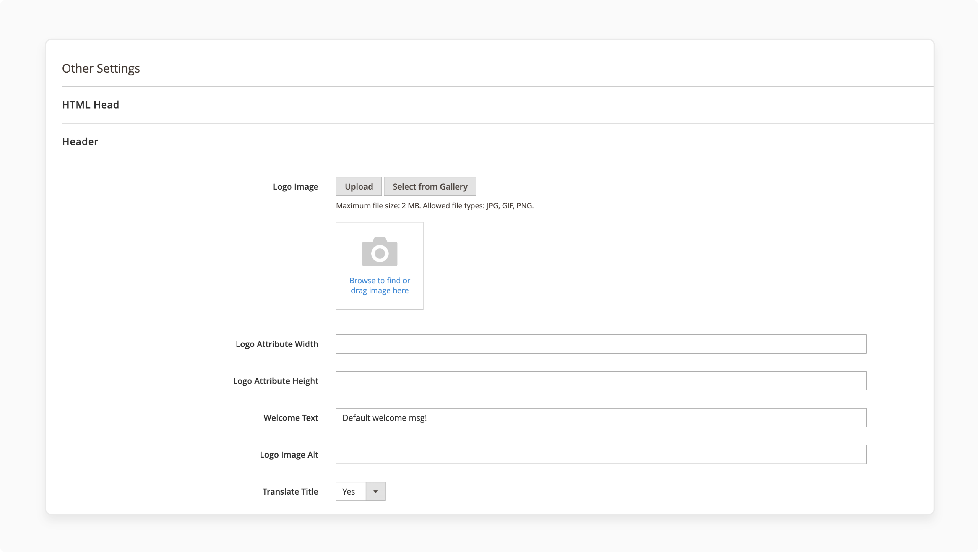Focus the Logo Image Alt field
Screen dimensions: 980x554
coord(601,455)
